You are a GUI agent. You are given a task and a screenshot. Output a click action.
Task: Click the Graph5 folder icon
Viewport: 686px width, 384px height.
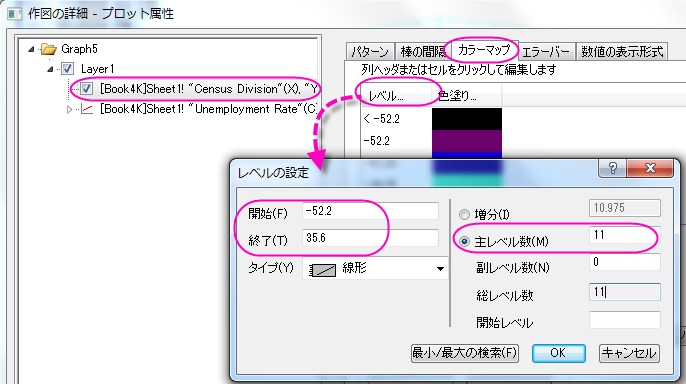[49, 49]
